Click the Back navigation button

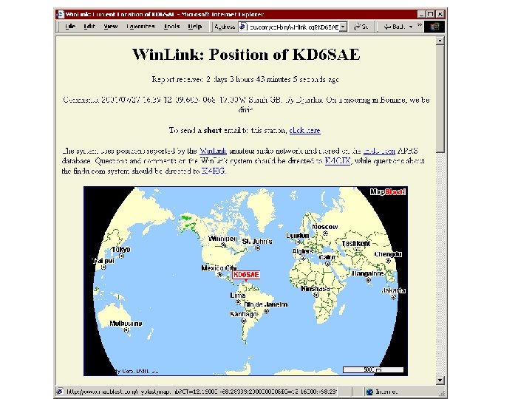coord(395,27)
